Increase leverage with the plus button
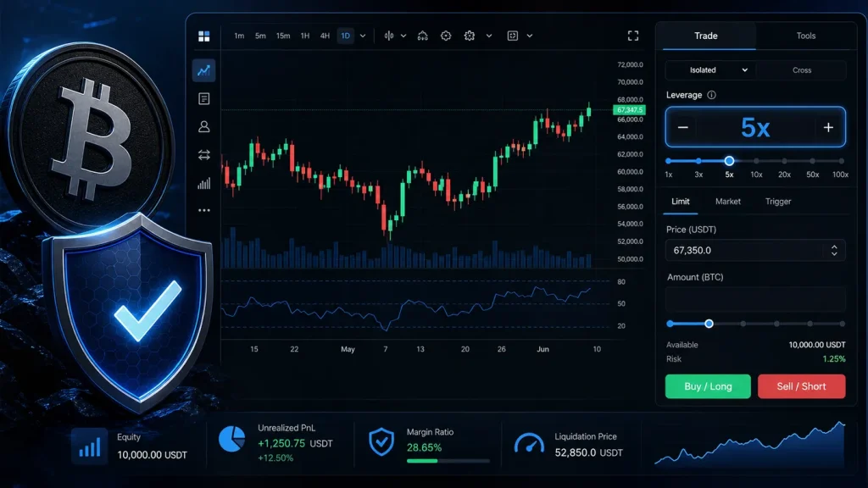The width and height of the screenshot is (868, 488). tap(828, 128)
